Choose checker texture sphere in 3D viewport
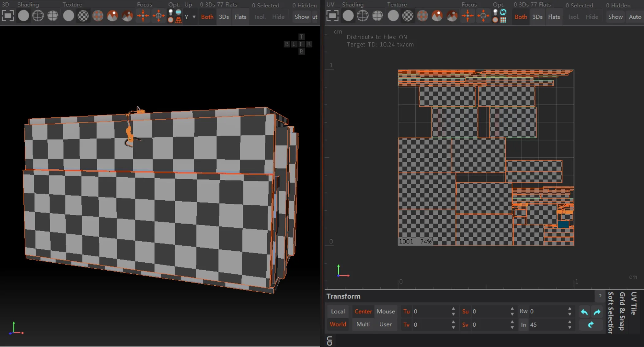The image size is (644, 347). click(x=83, y=16)
